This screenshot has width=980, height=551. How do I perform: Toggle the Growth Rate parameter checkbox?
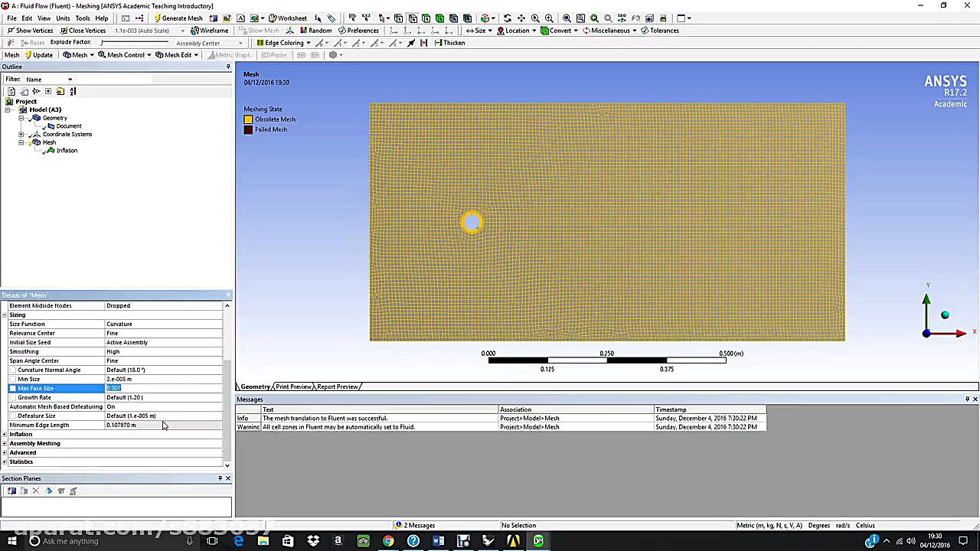(13, 398)
